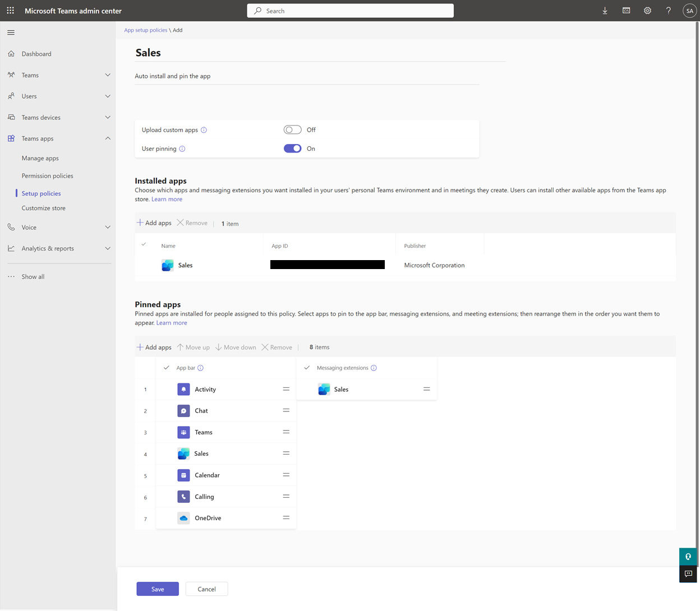700x611 pixels.
Task: Grab the Messaging extensions Sales reorder handle
Action: point(426,389)
